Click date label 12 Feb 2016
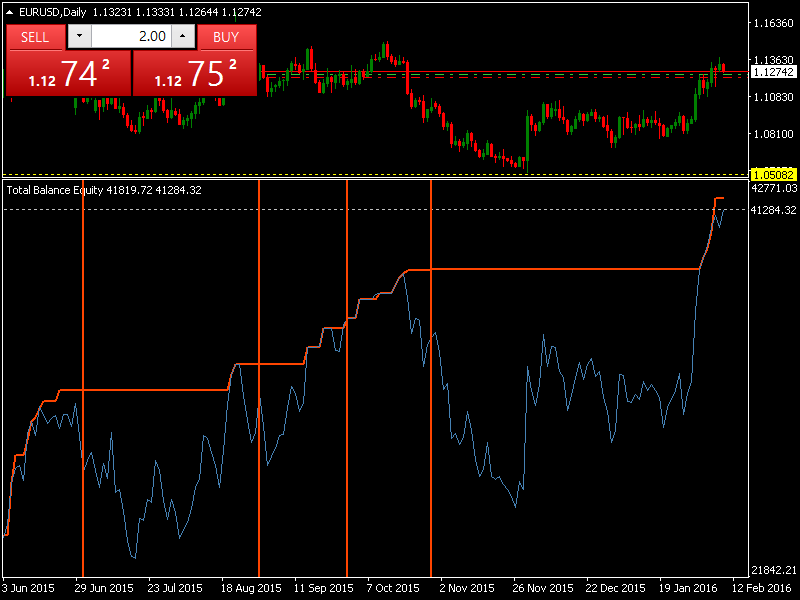Screen dimensions: 800x600 (761, 588)
